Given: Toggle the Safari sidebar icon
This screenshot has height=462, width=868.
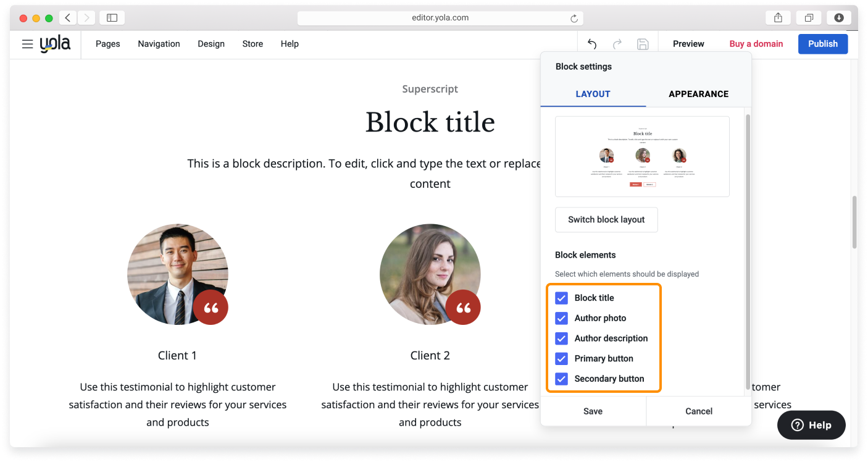Looking at the screenshot, I should tap(112, 18).
